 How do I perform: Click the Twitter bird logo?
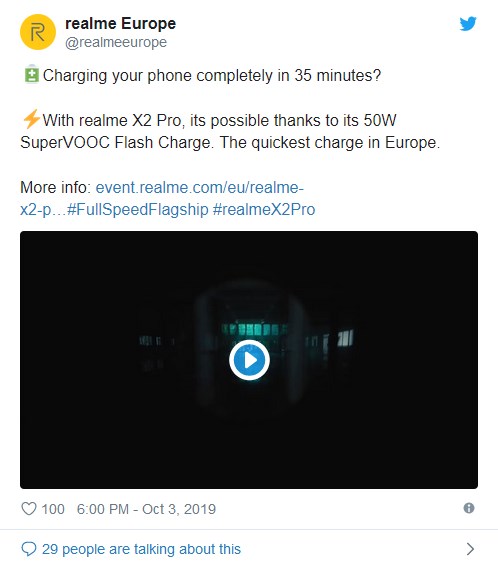[468, 24]
